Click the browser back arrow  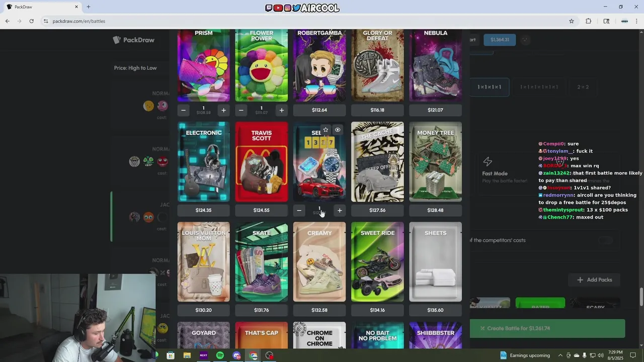point(7,21)
